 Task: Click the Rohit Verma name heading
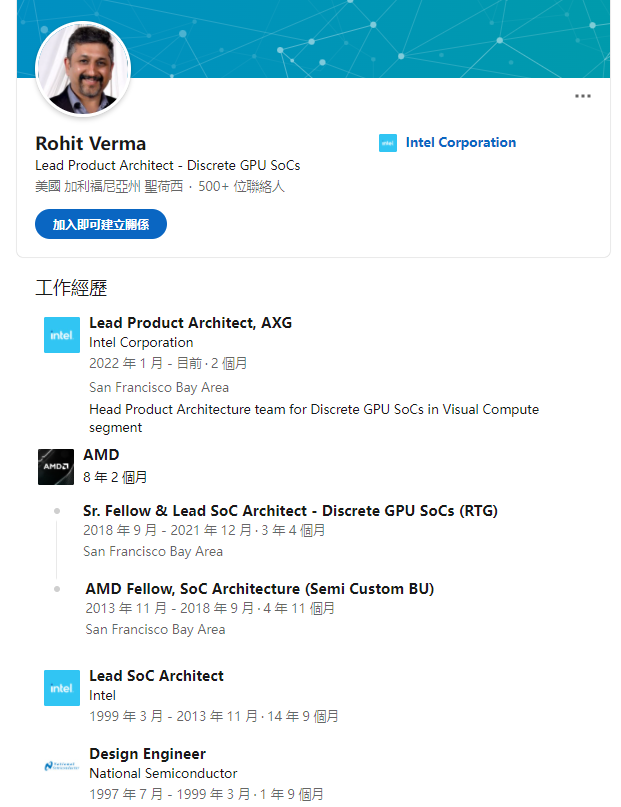coord(90,143)
